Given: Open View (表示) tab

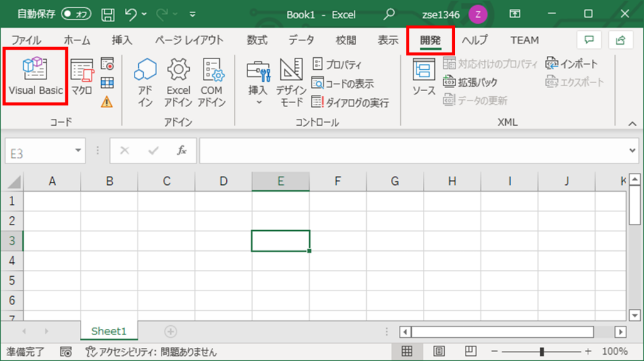Looking at the screenshot, I should (x=388, y=40).
